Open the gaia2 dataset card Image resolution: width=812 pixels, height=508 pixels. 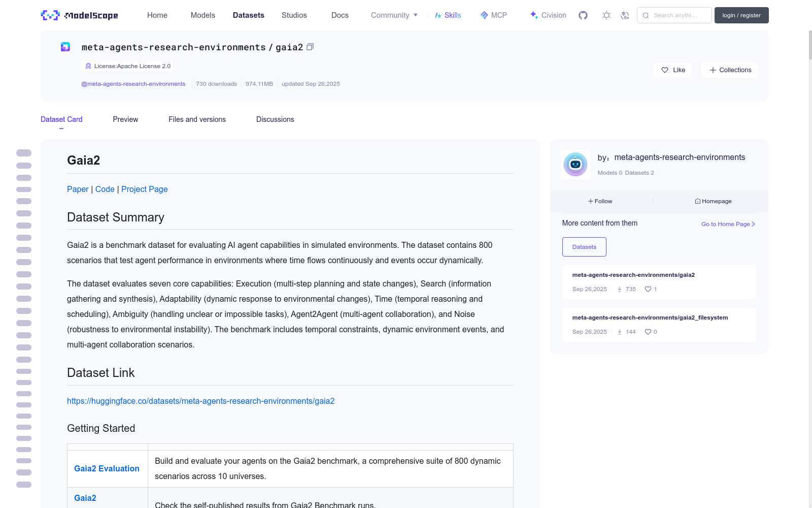pyautogui.click(x=659, y=282)
